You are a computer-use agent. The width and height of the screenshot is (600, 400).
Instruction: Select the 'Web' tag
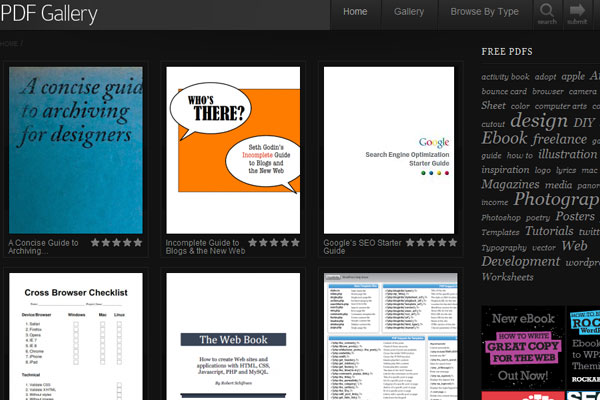(x=574, y=246)
